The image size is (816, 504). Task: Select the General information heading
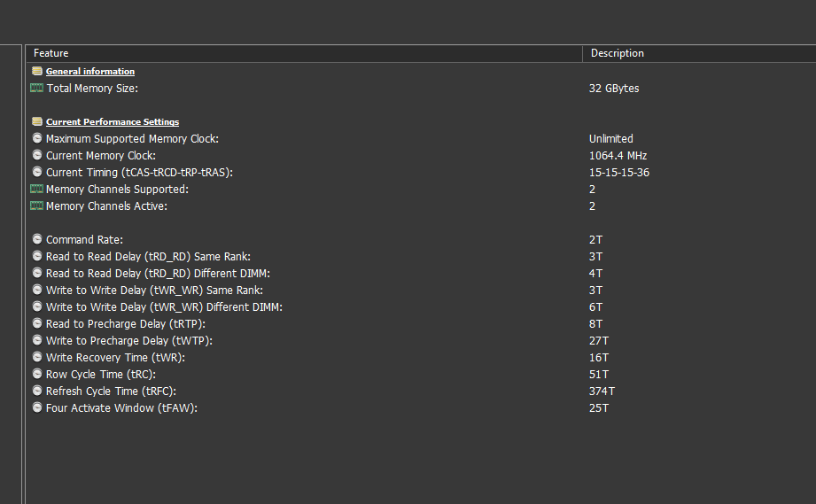coord(90,72)
